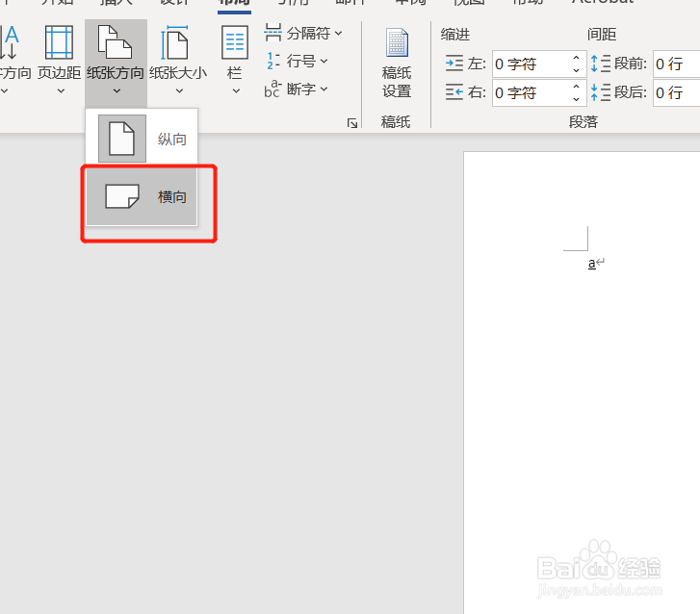Open the page setup dialog launcher
Image resolution: width=700 pixels, height=614 pixels.
352,123
